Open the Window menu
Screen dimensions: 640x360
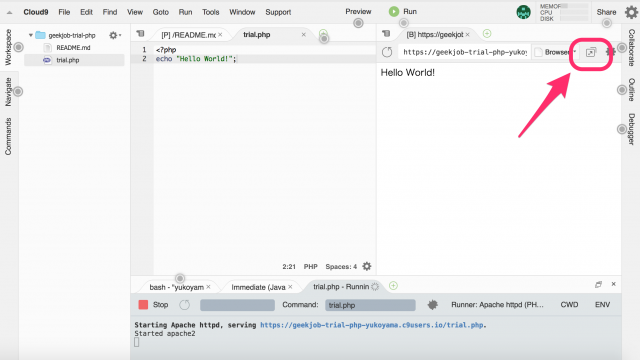[242, 12]
